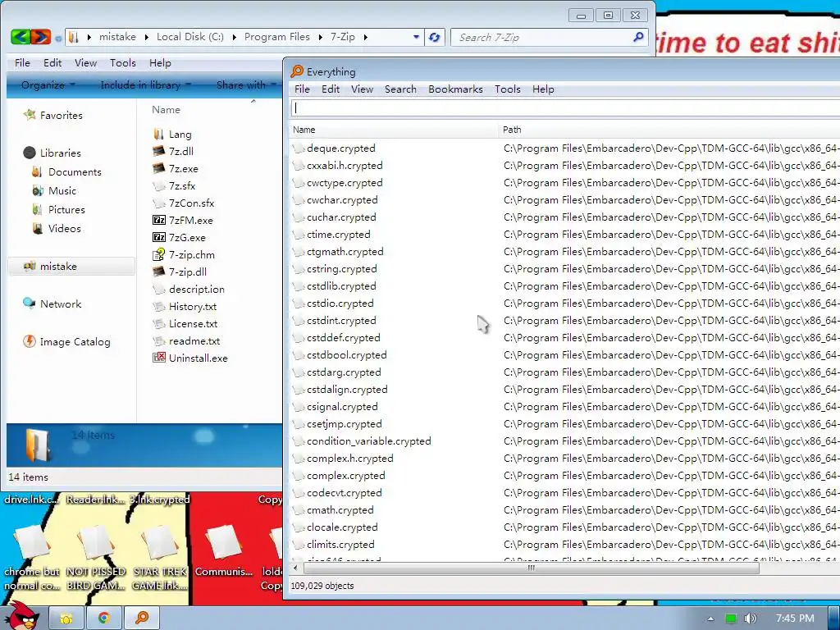Screen dimensions: 840x630
Task: Open View menu in Explorer window
Action: (85, 62)
